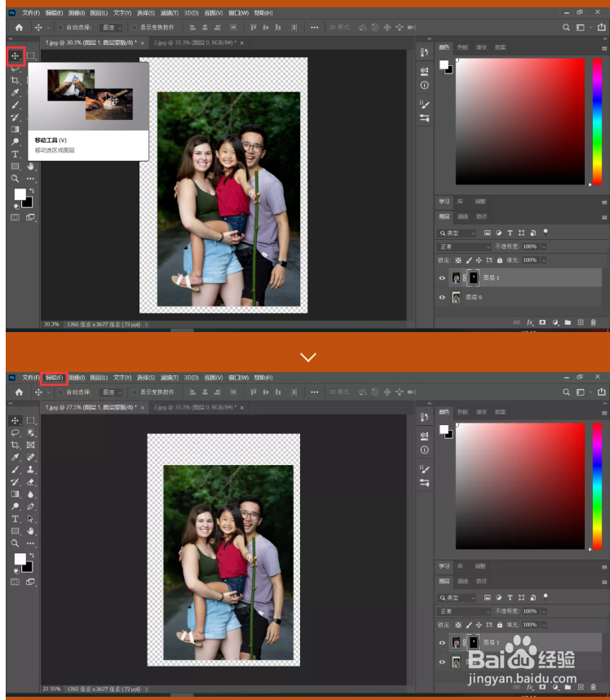The width and height of the screenshot is (610, 700).
Task: Click the fx layer style button in upper Layers panel
Action: tap(530, 322)
